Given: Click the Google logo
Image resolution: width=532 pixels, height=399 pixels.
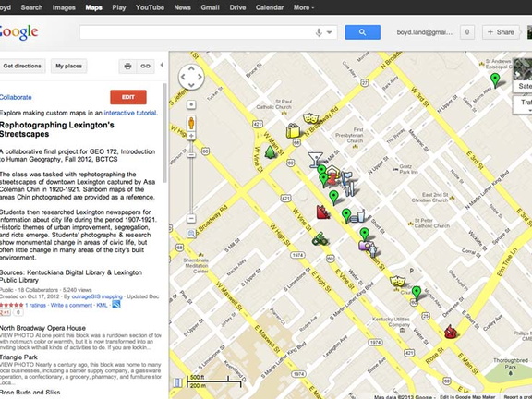Looking at the screenshot, I should click(x=18, y=32).
